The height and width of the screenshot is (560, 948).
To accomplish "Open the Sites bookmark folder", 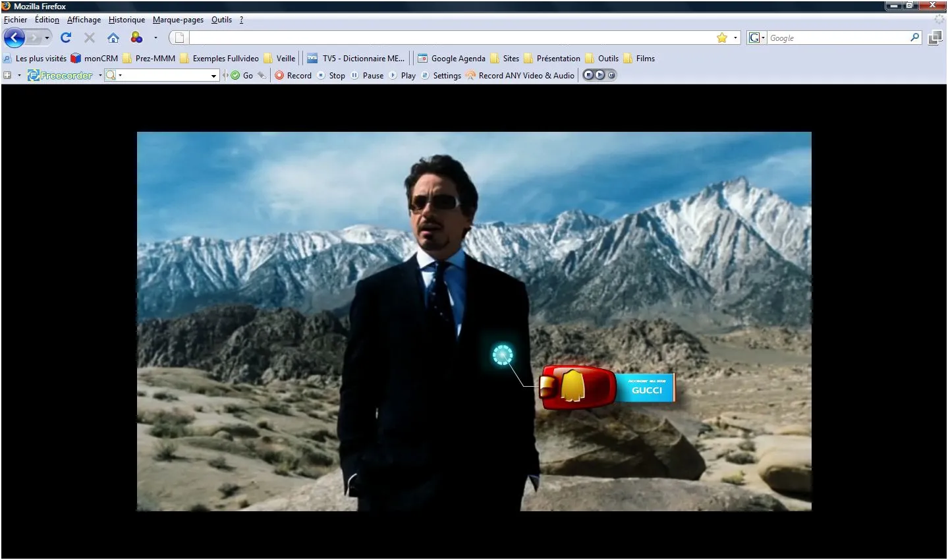I will 505,59.
